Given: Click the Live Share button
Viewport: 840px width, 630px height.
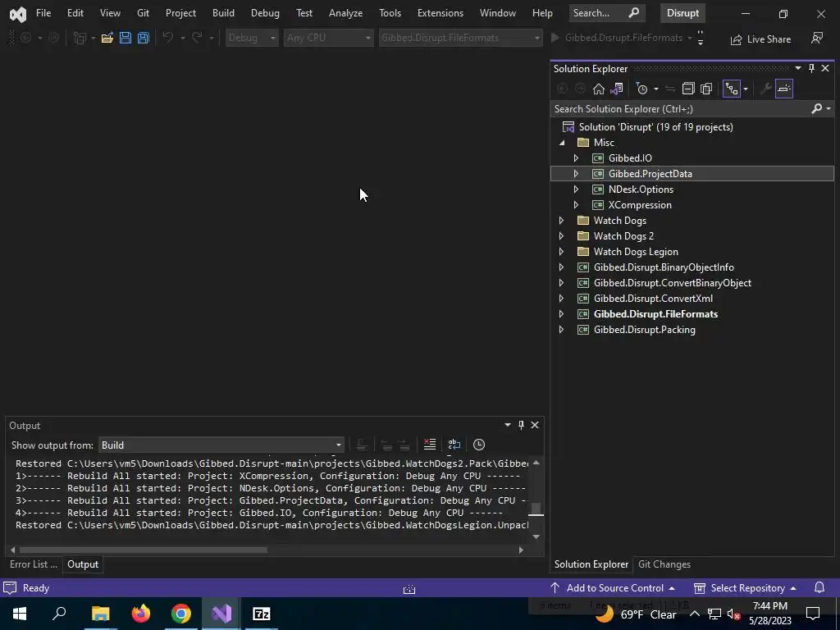Looking at the screenshot, I should [x=760, y=39].
